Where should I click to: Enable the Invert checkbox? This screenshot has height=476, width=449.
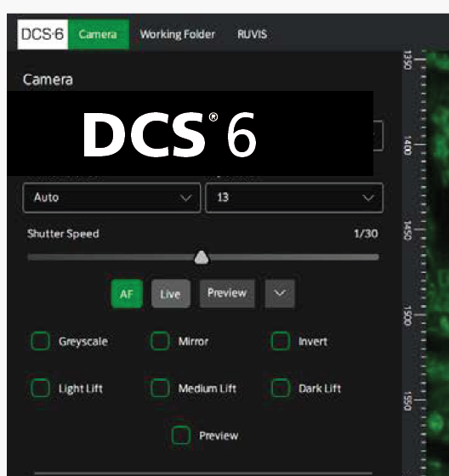click(281, 341)
